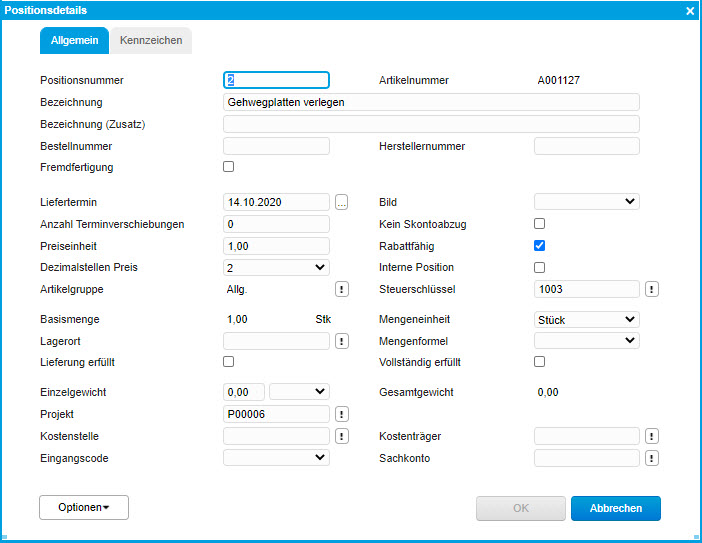702x543 pixels.
Task: Open date picker beside Liefertermin
Action: [341, 202]
